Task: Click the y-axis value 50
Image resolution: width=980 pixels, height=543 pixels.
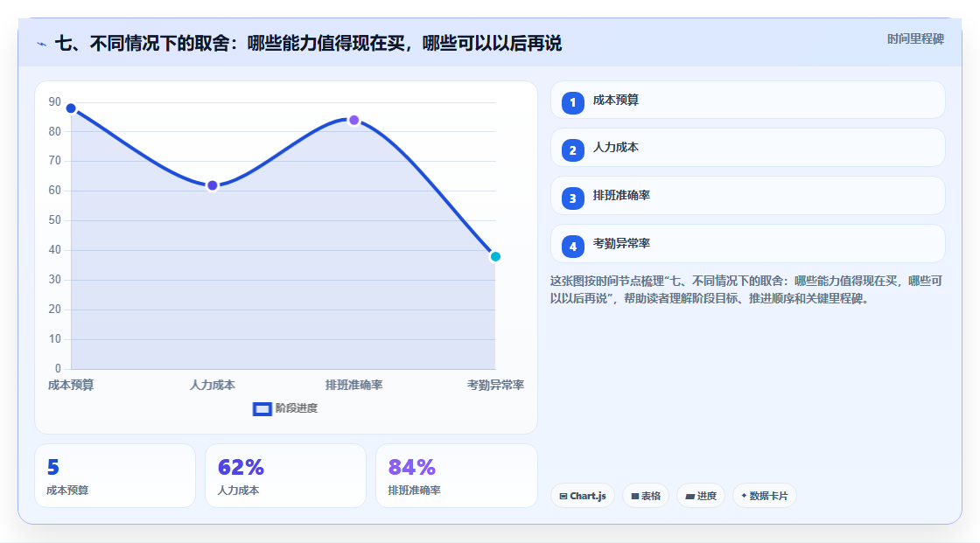Action: click(55, 220)
